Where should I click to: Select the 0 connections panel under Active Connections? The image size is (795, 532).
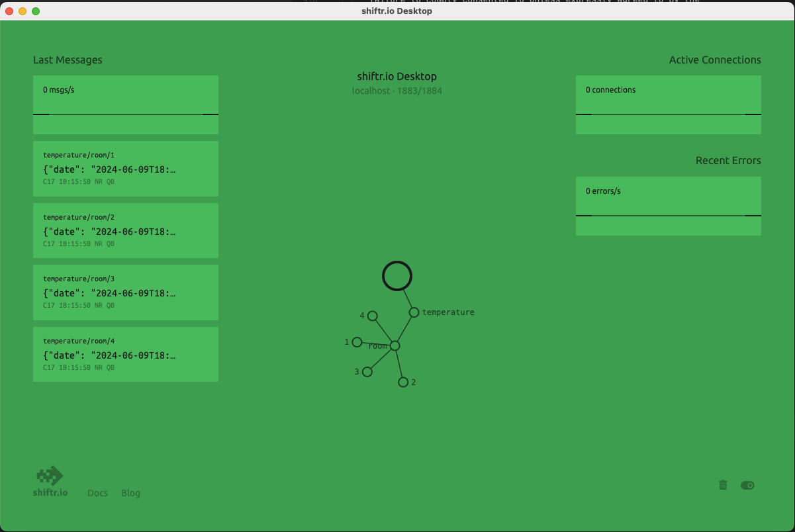tap(668, 94)
